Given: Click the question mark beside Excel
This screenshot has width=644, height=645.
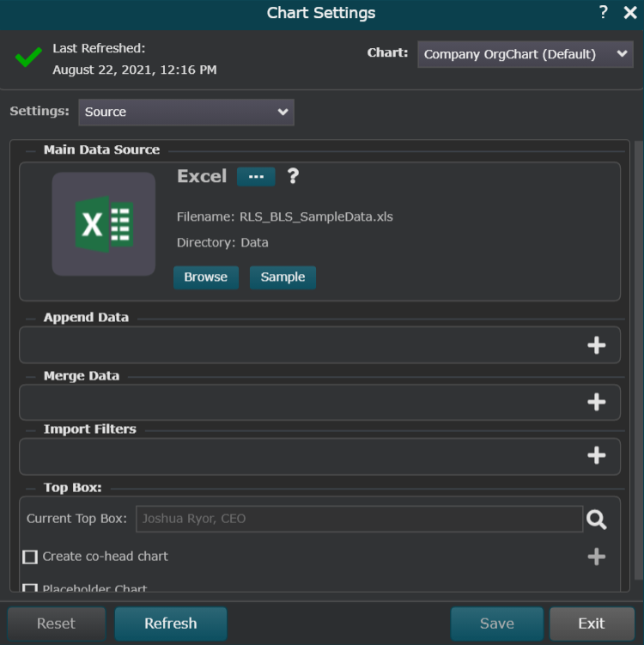Looking at the screenshot, I should [293, 176].
